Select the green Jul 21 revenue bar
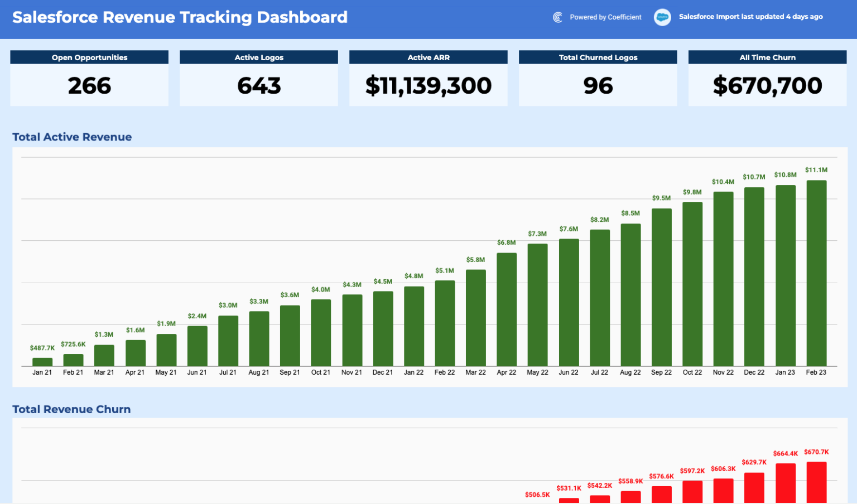857x504 pixels. click(x=228, y=341)
